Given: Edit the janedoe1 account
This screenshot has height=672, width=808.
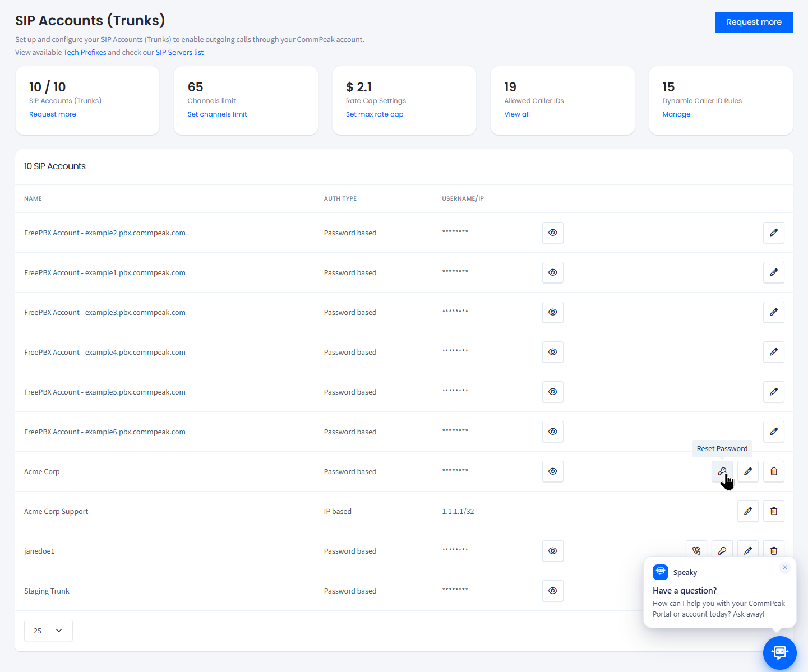Looking at the screenshot, I should coord(747,550).
